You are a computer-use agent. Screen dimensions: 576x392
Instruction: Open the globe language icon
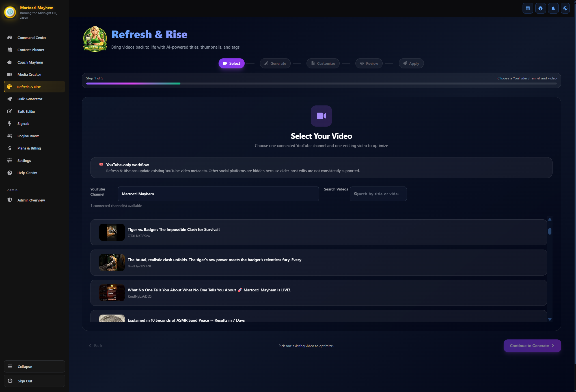tap(565, 8)
